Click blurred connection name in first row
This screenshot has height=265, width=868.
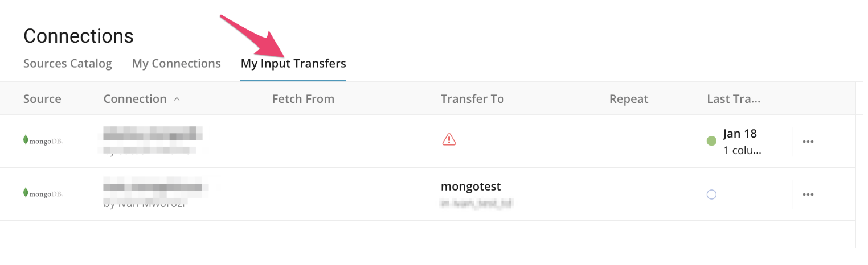tap(153, 135)
